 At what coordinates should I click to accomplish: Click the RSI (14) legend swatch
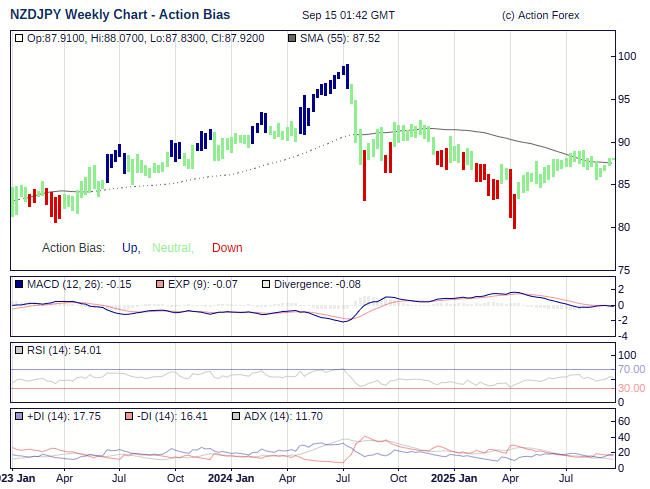click(19, 350)
